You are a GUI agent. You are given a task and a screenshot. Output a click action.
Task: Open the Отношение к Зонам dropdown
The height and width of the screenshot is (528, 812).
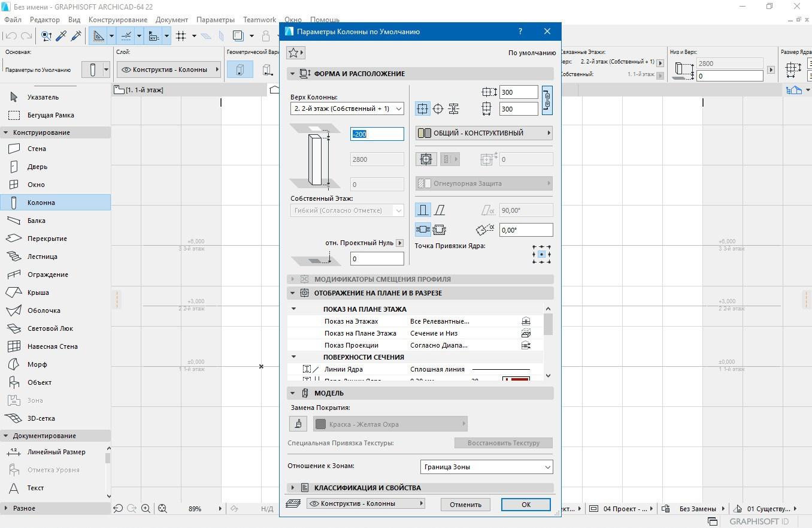[486, 467]
